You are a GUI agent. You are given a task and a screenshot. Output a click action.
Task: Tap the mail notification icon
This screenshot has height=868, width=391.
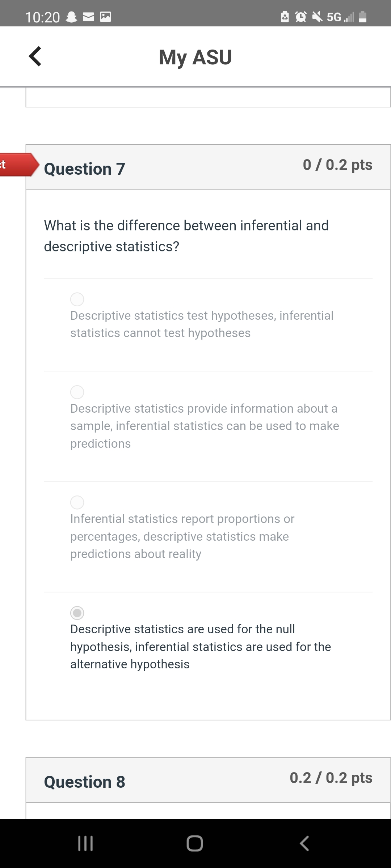coord(89,17)
